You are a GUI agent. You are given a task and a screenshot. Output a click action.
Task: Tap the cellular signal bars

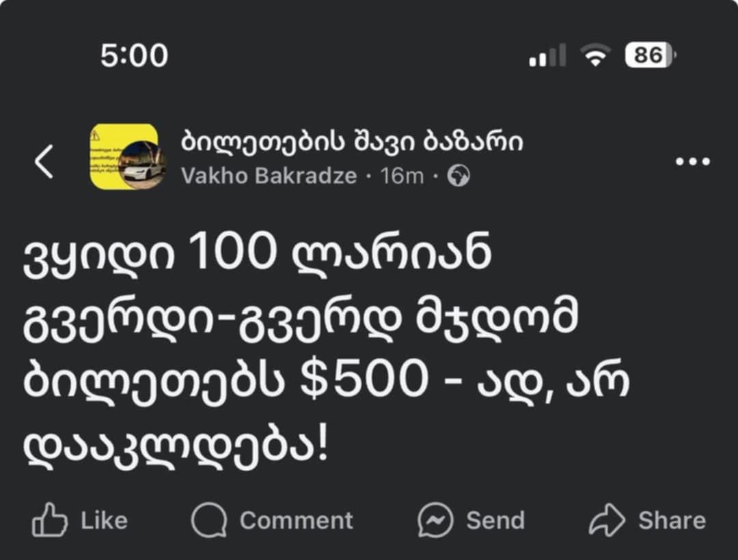[547, 55]
